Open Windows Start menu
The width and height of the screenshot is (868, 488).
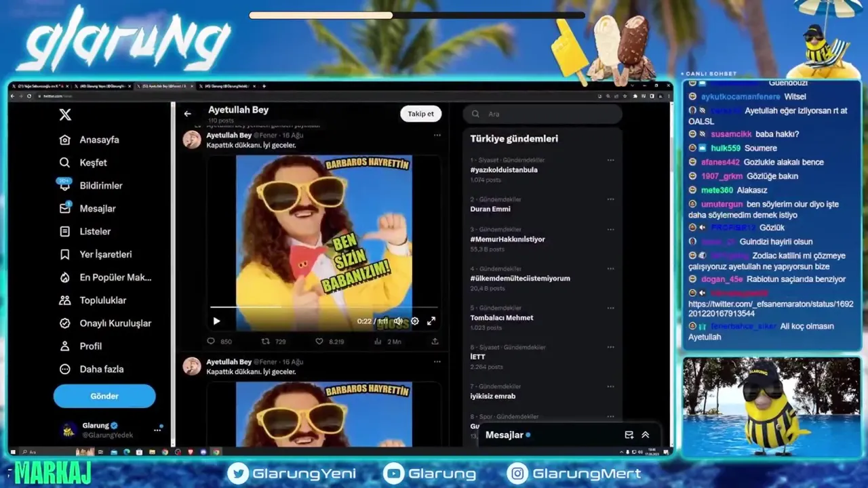coord(13,451)
